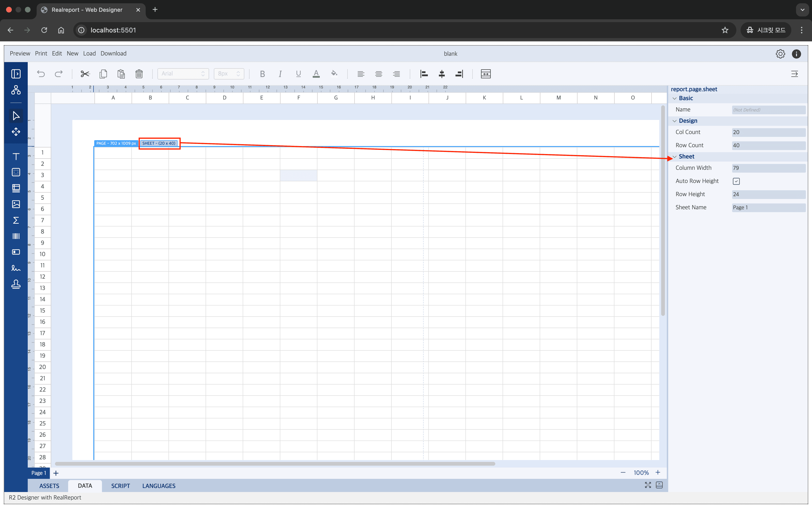Switch to the ASSETS tab

(49, 486)
